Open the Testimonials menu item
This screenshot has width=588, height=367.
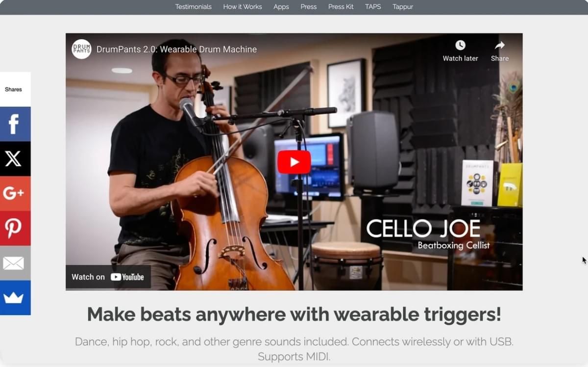coord(194,7)
